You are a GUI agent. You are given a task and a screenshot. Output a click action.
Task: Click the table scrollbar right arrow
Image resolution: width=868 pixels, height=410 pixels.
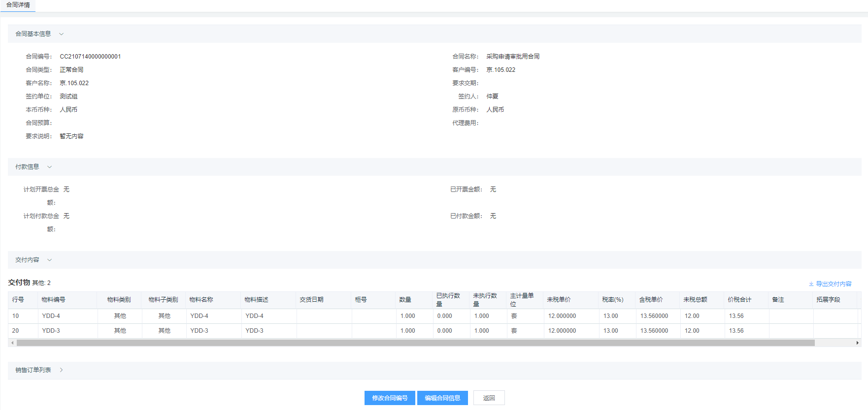pos(858,343)
